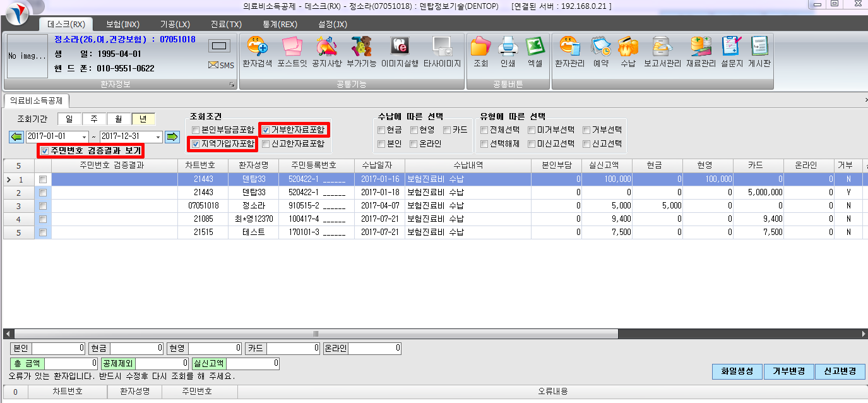Screen dimensions: 868x403
Task: Check the 카드 payment checkbox
Action: coord(447,130)
